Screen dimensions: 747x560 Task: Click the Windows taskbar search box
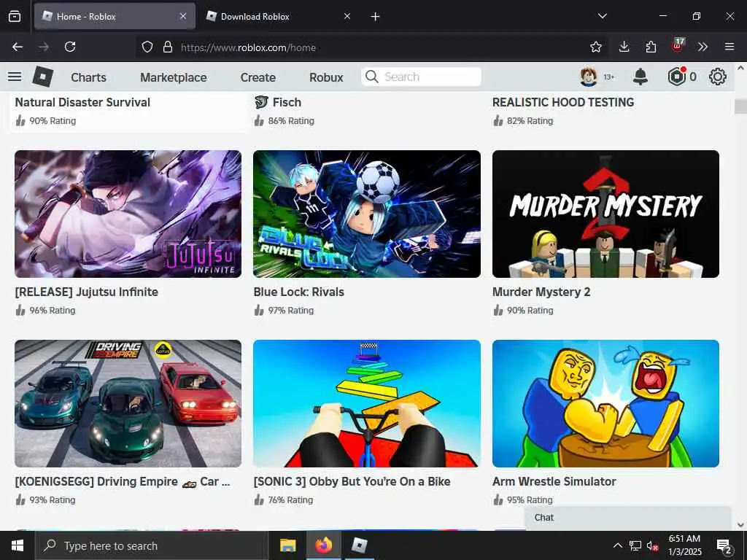(x=151, y=545)
